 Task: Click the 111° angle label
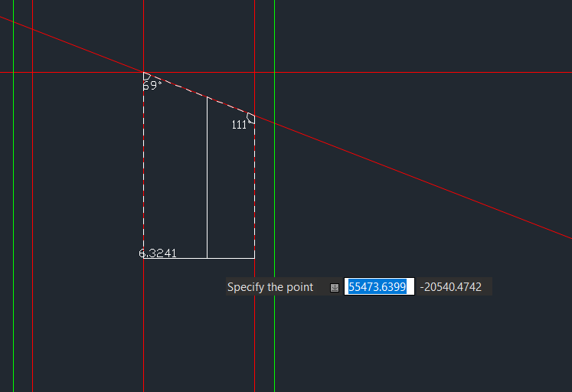click(x=240, y=125)
